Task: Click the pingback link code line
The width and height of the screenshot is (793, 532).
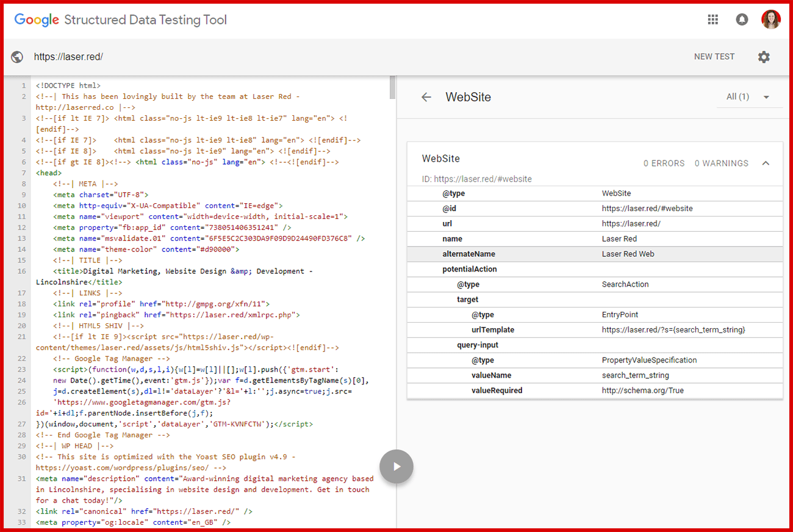Action: tap(176, 315)
